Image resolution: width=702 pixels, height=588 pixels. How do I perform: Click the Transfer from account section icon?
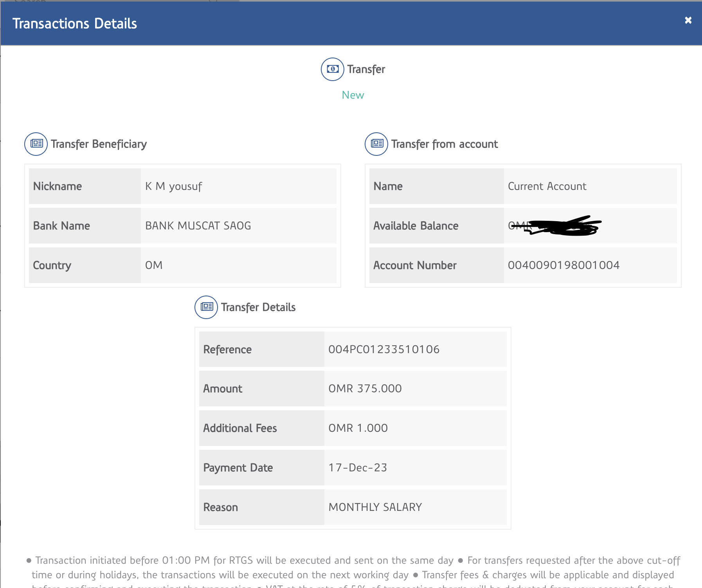click(x=376, y=144)
